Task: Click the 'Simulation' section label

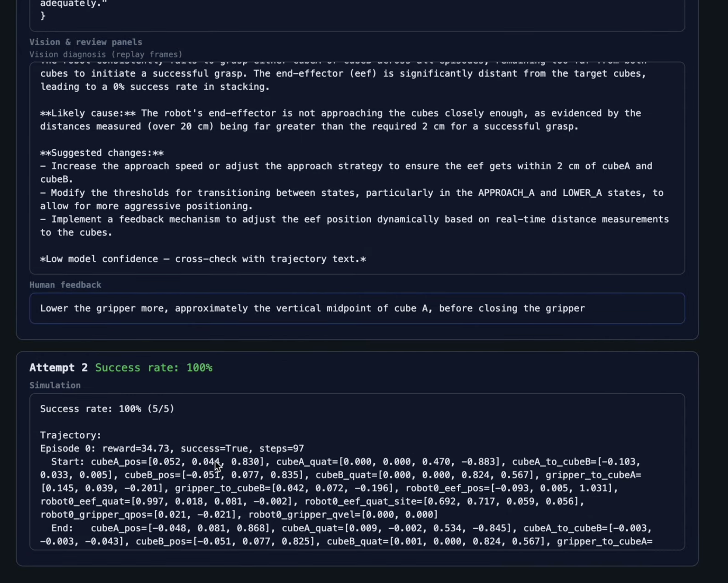Action: pyautogui.click(x=55, y=385)
